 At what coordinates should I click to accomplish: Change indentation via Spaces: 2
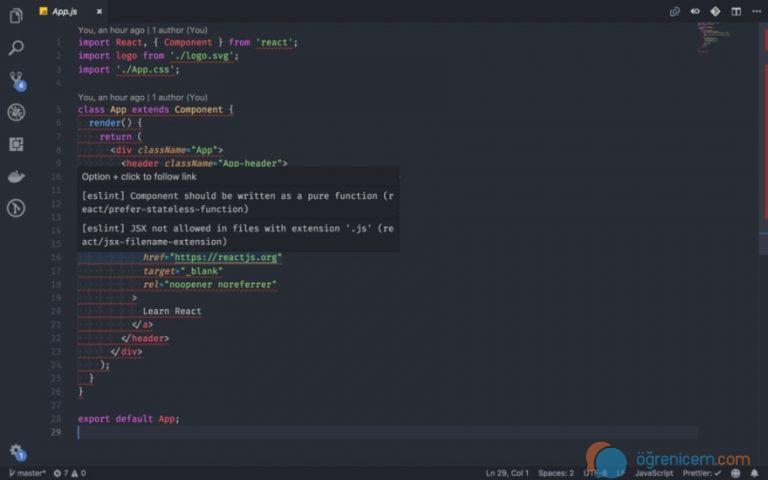coord(556,472)
